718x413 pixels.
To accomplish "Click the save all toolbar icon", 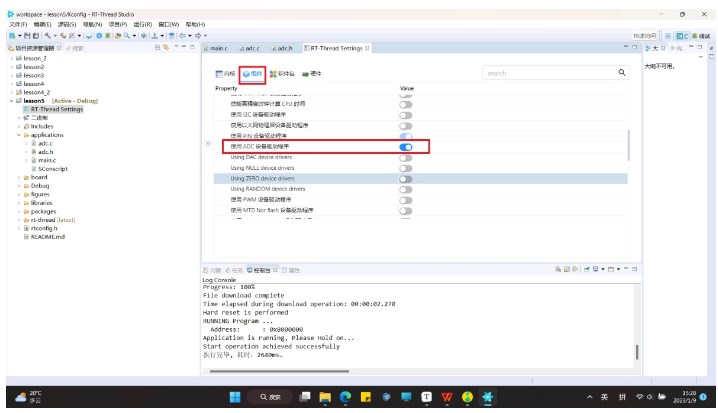I will [35, 36].
